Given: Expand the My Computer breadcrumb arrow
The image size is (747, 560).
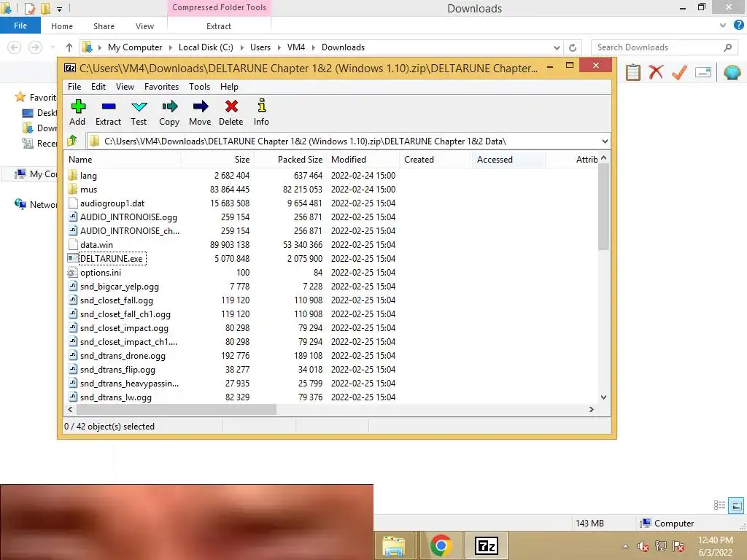Looking at the screenshot, I should coord(170,47).
